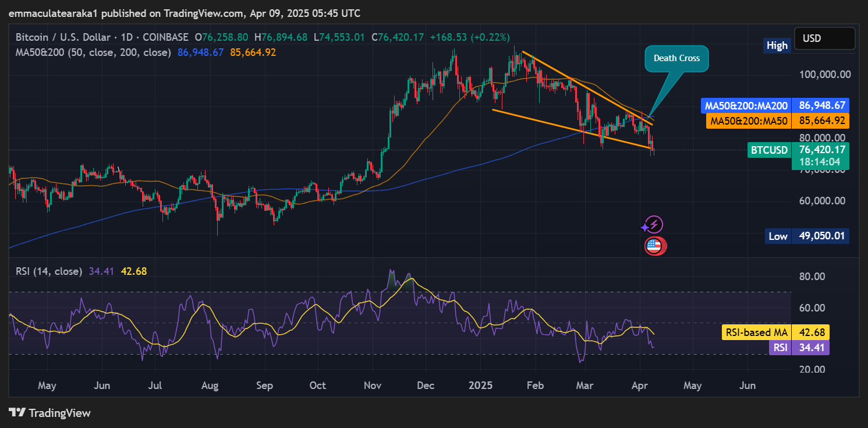Click the Nov label on the time axis
The image size is (868, 428).
[372, 385]
